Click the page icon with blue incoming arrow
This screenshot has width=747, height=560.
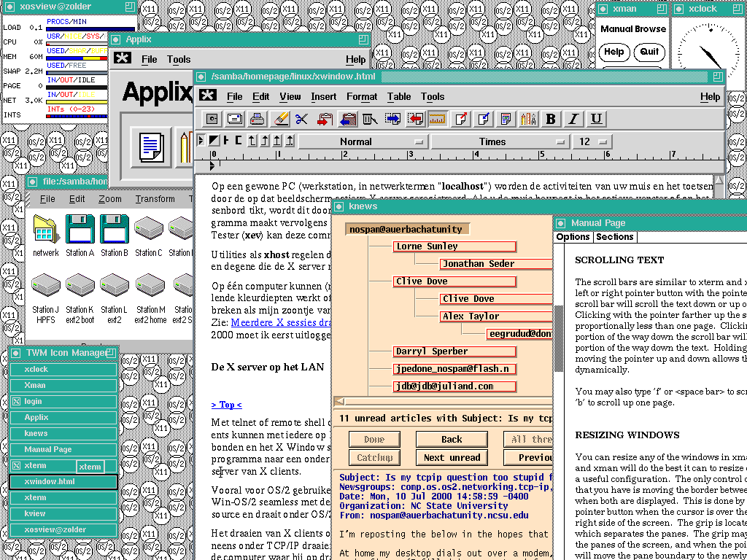point(483,119)
